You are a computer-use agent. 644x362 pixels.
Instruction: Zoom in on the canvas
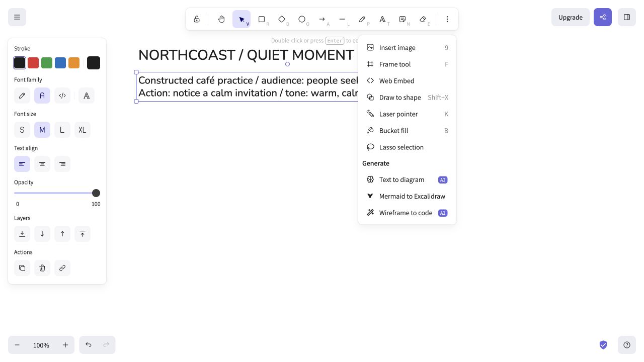point(65,345)
